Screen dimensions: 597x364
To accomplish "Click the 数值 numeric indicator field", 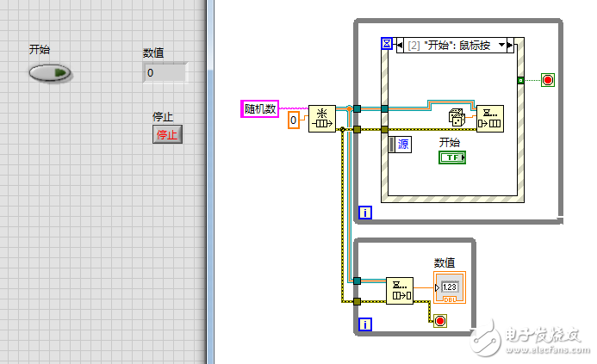I will (164, 73).
